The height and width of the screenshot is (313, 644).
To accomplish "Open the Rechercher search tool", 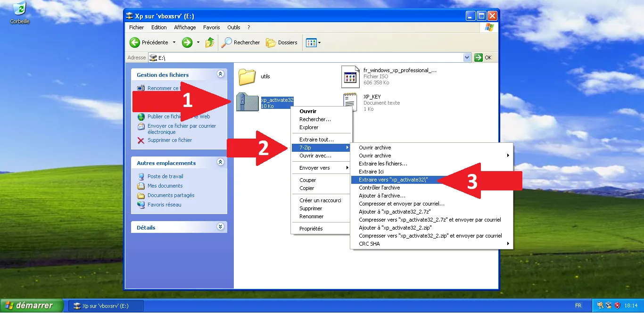I will 241,42.
